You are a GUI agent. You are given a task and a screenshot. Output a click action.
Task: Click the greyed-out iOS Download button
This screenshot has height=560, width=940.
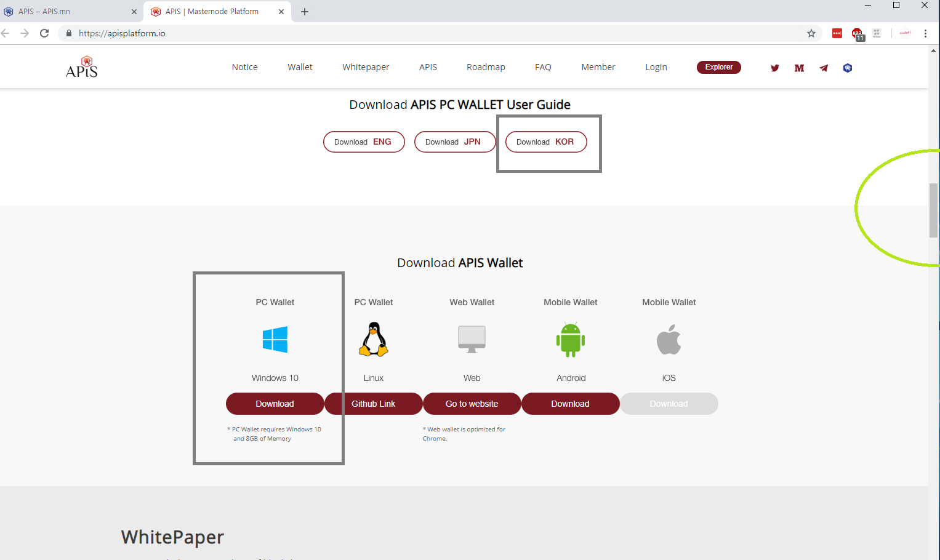(x=669, y=404)
